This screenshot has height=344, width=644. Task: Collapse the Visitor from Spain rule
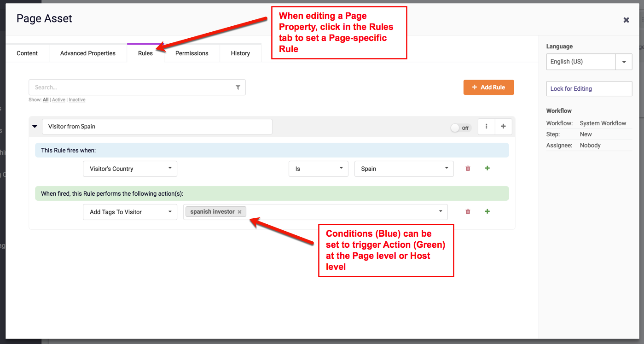(x=35, y=127)
